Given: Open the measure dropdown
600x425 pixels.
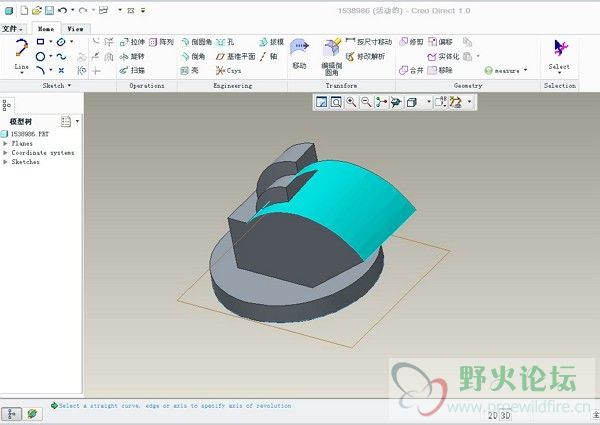Looking at the screenshot, I should [525, 70].
